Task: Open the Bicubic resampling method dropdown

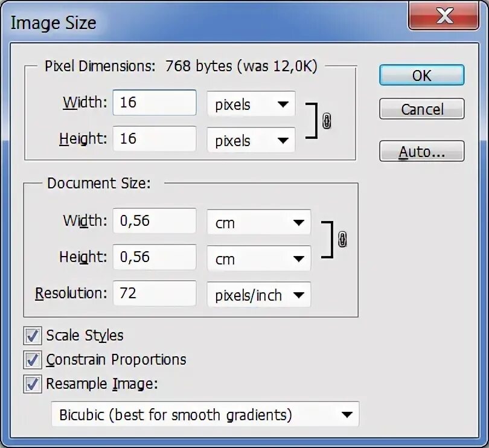Action: click(x=205, y=415)
